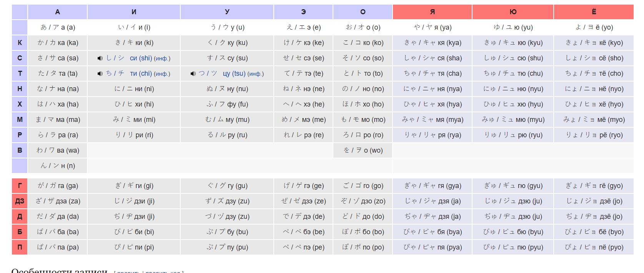Open the (инф.) link next to цу (tsu)

tap(255, 74)
